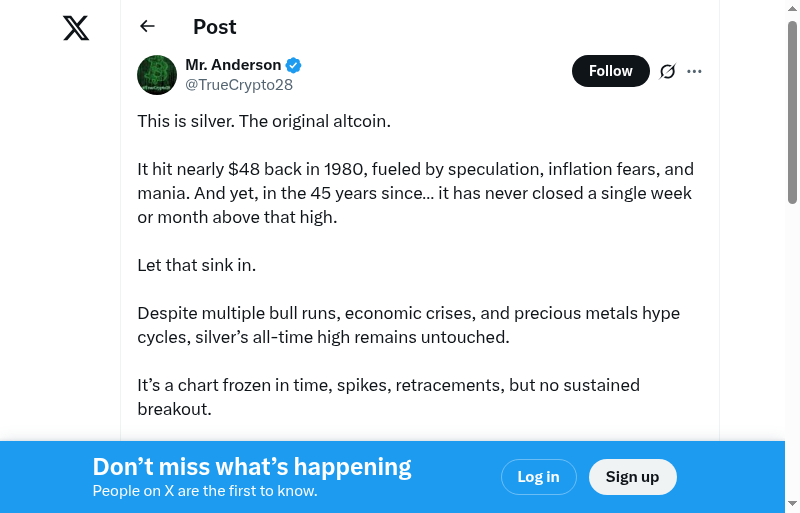Click the Sign up button

[632, 477]
